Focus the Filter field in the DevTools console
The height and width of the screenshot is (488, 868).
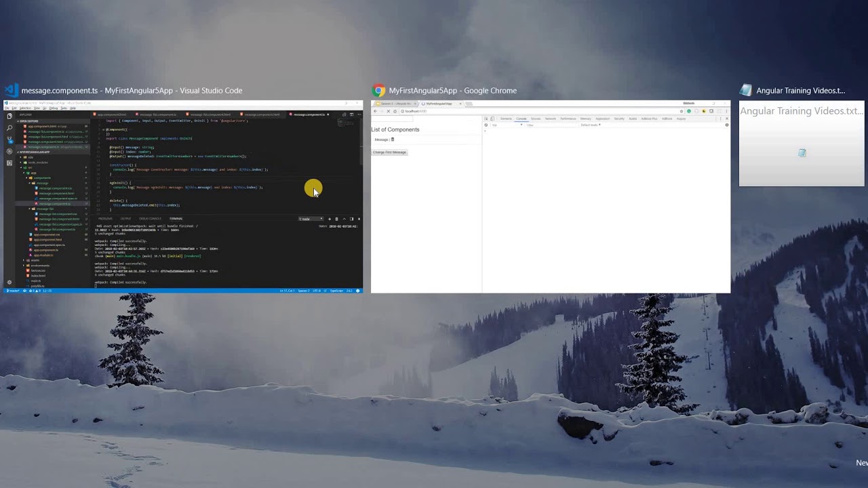552,125
